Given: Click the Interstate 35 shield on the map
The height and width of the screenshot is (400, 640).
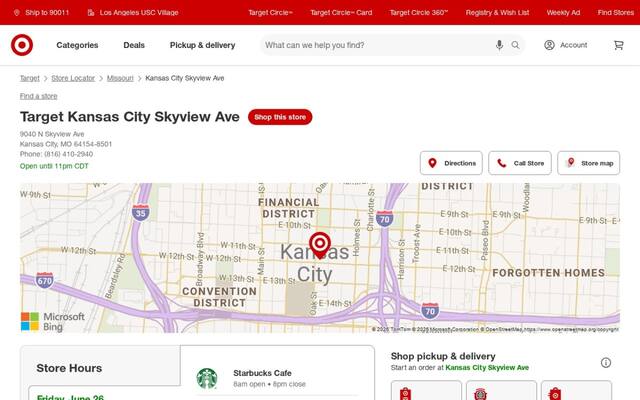Looking at the screenshot, I should [140, 213].
